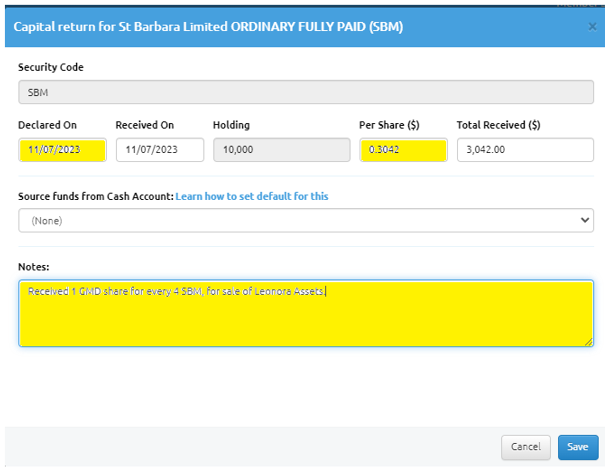
Task: Edit the Declared On date field
Action: (x=62, y=150)
